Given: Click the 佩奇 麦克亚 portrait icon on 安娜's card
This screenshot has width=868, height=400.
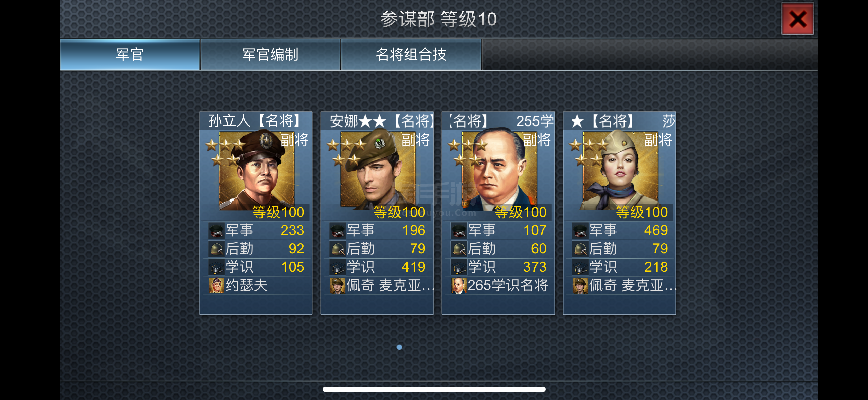Looking at the screenshot, I should click(x=338, y=286).
